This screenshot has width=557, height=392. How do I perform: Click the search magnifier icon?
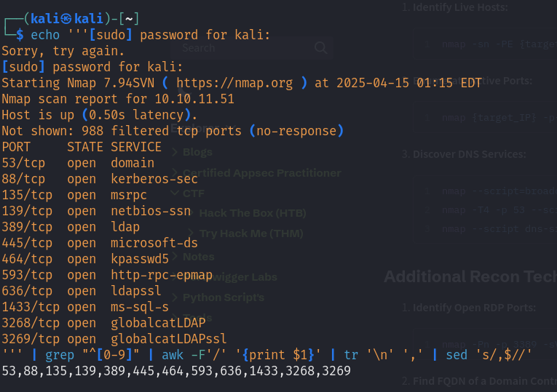320,47
